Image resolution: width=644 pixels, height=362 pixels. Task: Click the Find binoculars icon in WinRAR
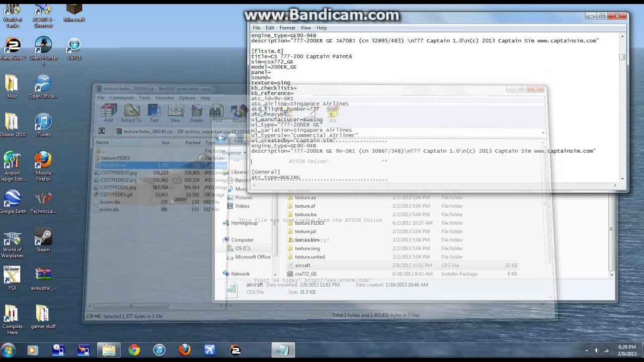[217, 113]
